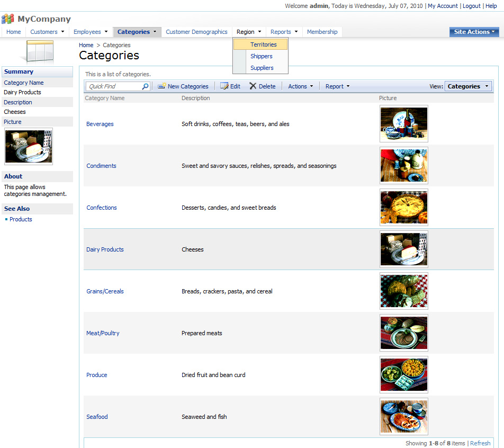Switch to the Customer Demographics tab

(196, 32)
